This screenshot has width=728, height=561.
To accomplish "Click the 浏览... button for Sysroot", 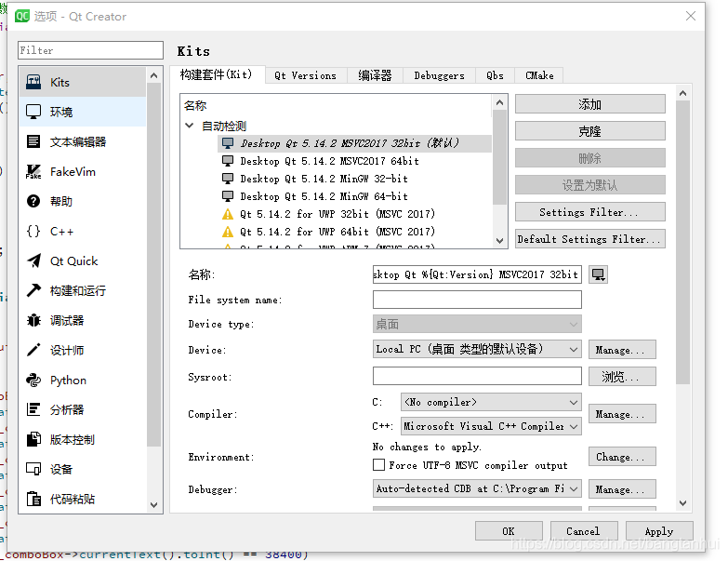I will pos(622,377).
